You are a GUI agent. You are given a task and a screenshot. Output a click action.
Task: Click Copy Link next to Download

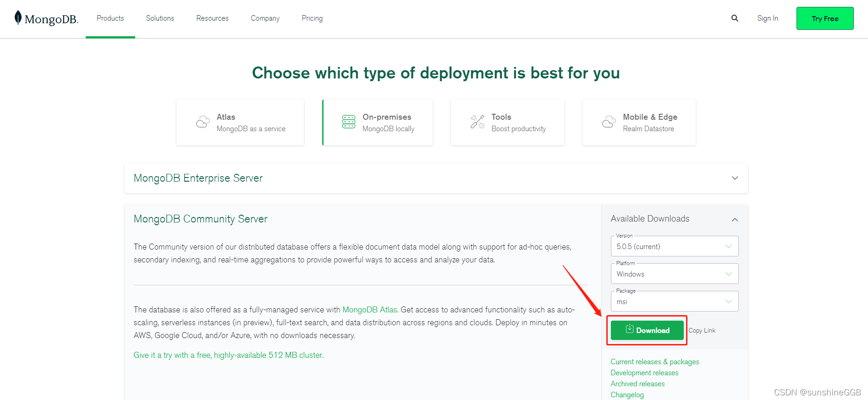point(702,330)
